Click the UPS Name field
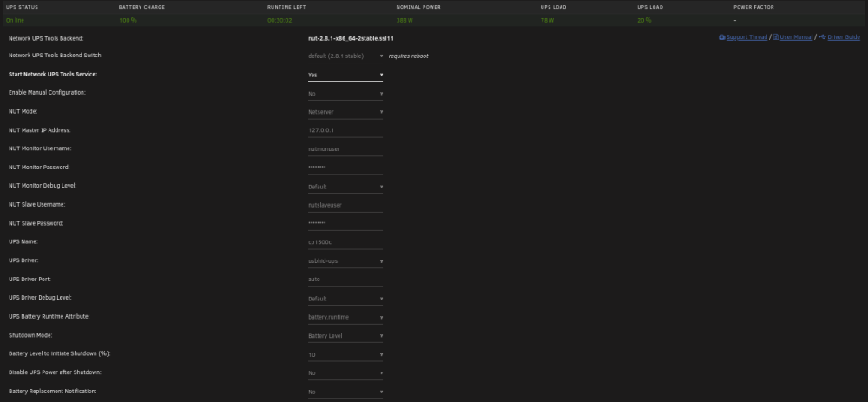The height and width of the screenshot is (402, 868). pos(345,242)
